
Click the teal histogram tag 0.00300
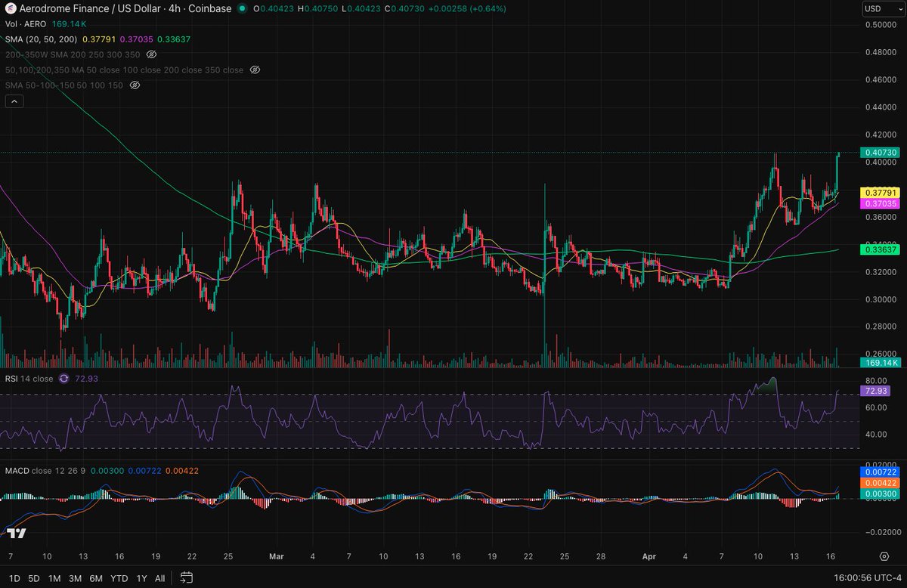click(x=881, y=494)
